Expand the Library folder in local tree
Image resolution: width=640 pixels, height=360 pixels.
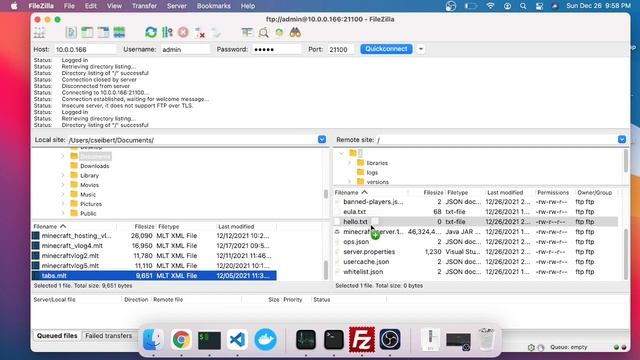(x=63, y=176)
